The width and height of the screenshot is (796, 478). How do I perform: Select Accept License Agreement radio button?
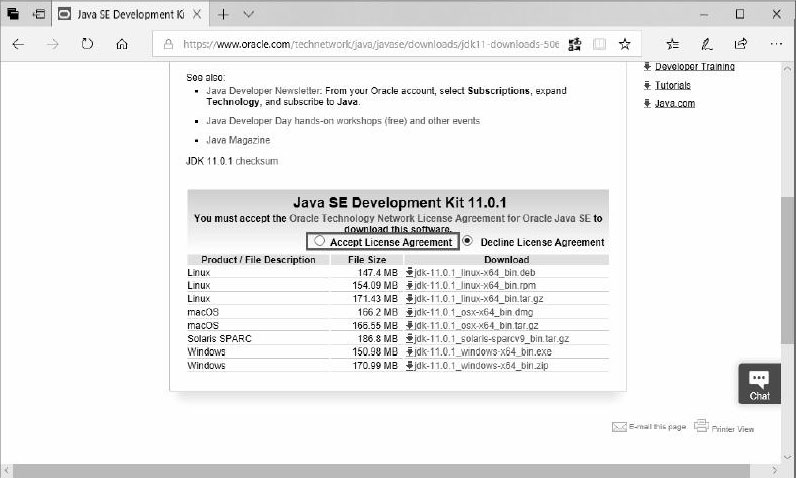[x=319, y=241]
